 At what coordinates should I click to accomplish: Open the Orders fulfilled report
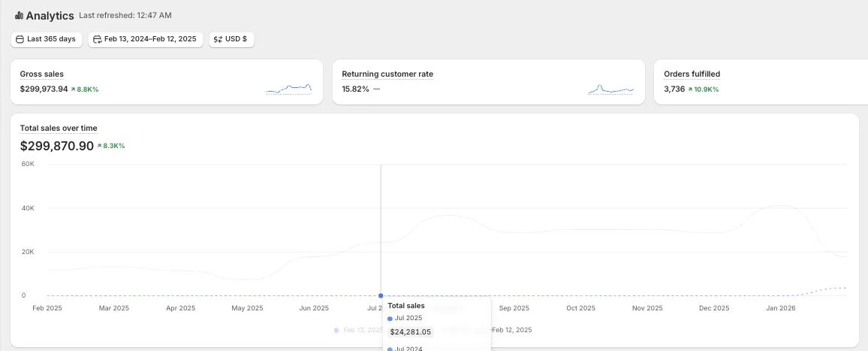point(692,74)
